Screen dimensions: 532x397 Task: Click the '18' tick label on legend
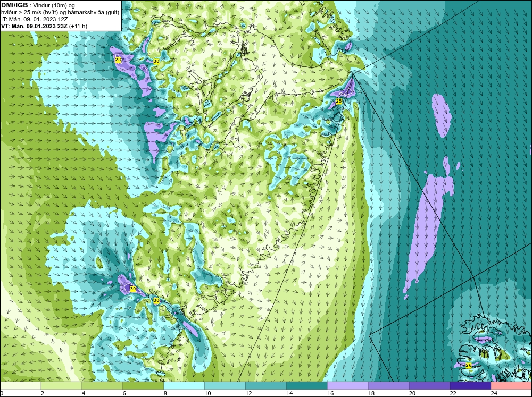coord(371,393)
